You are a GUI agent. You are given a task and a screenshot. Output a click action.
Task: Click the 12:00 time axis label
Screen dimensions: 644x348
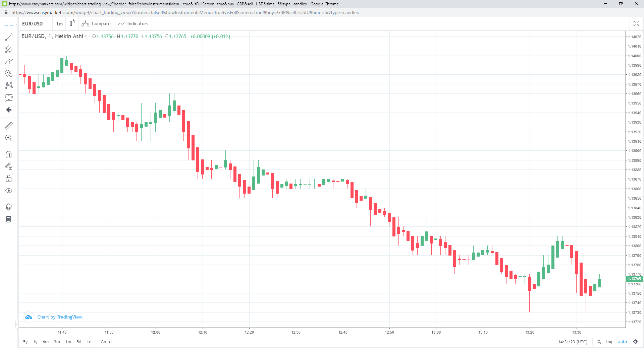click(x=156, y=332)
